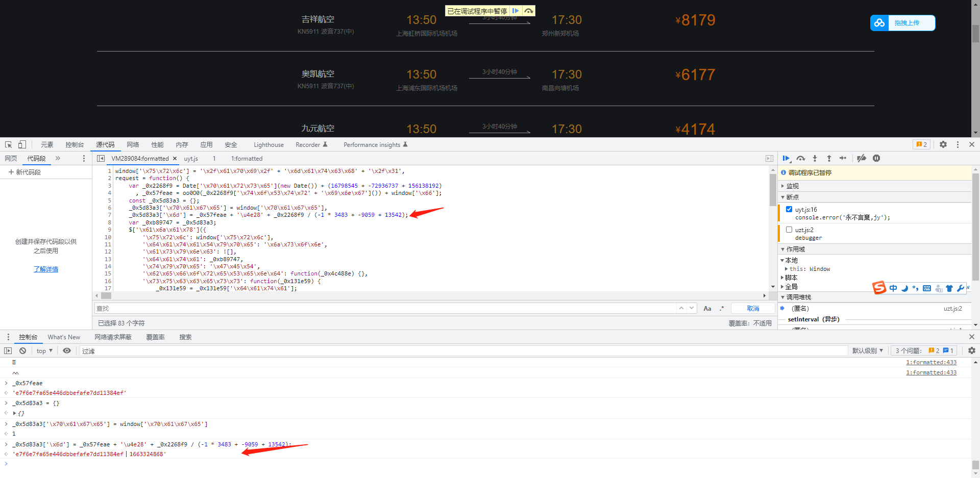Open DevTools customize three-dot menu

[x=958, y=144]
